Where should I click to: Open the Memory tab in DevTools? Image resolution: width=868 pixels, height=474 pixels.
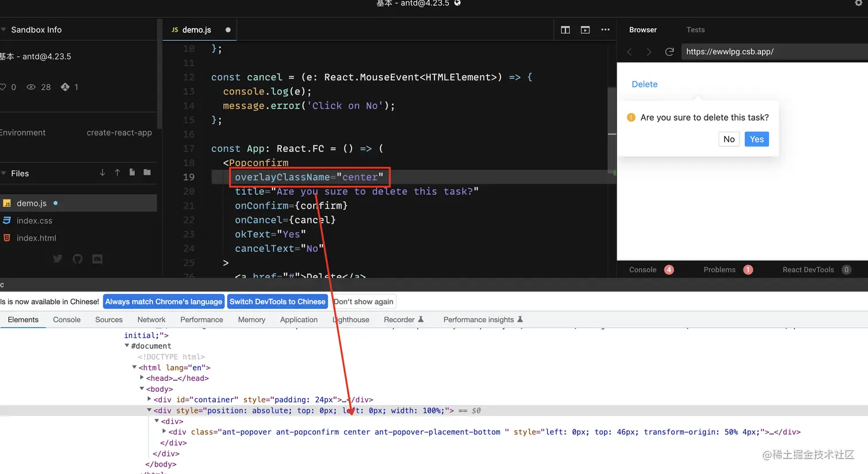click(x=251, y=319)
